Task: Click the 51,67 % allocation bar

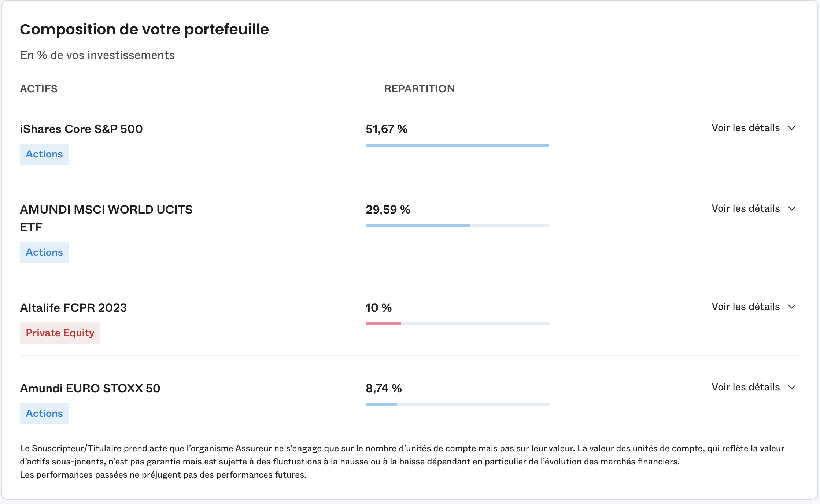Action: point(457,145)
